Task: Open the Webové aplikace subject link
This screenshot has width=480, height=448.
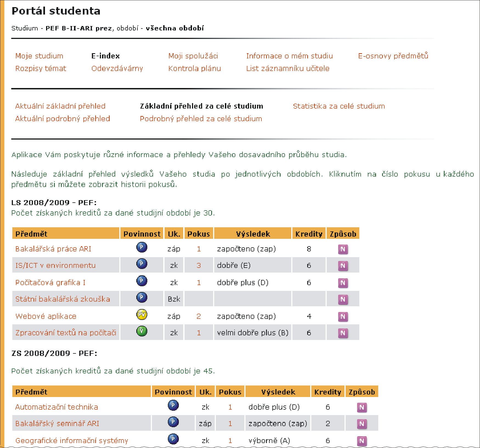Action: 46,316
